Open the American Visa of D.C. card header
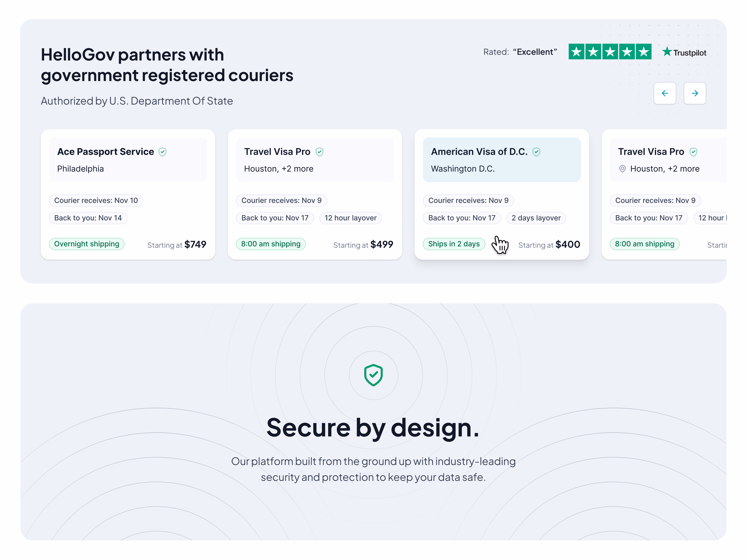Screen dimensions: 747x560 click(501, 160)
